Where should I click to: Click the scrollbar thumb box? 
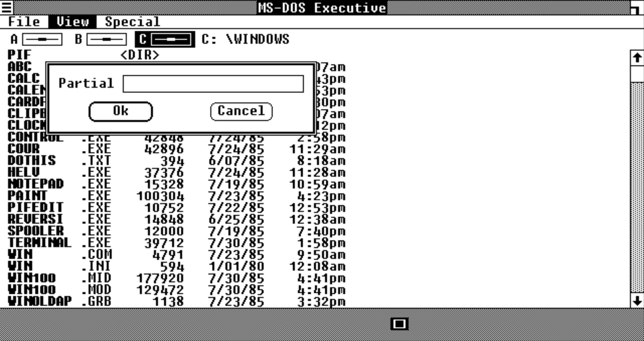(x=637, y=74)
